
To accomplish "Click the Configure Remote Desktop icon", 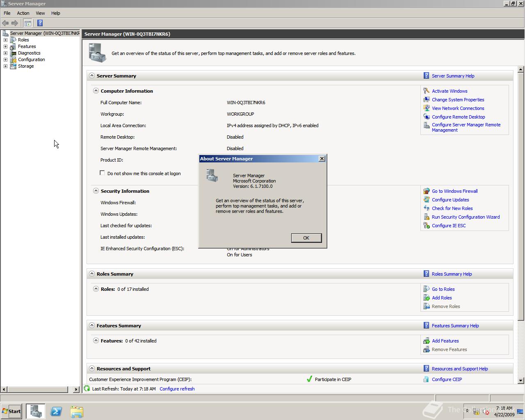I will (x=426, y=117).
